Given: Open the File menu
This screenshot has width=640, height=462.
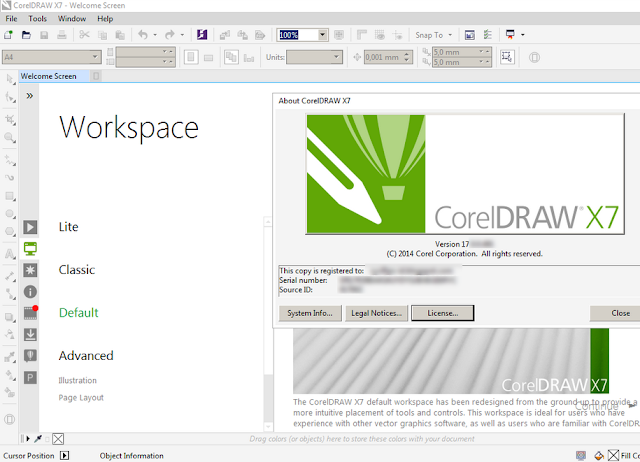Looking at the screenshot, I should pos(11,19).
